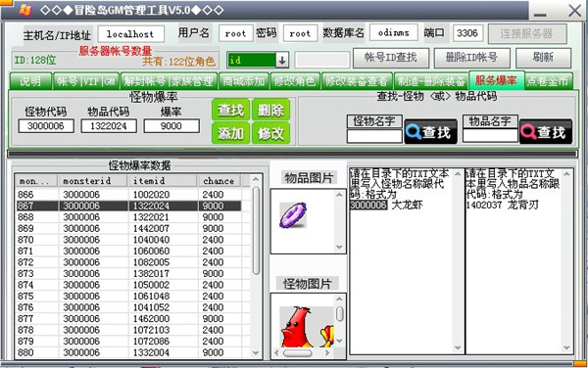Click the 用户名 field containing root
Image resolution: width=588 pixels, height=368 pixels.
236,33
